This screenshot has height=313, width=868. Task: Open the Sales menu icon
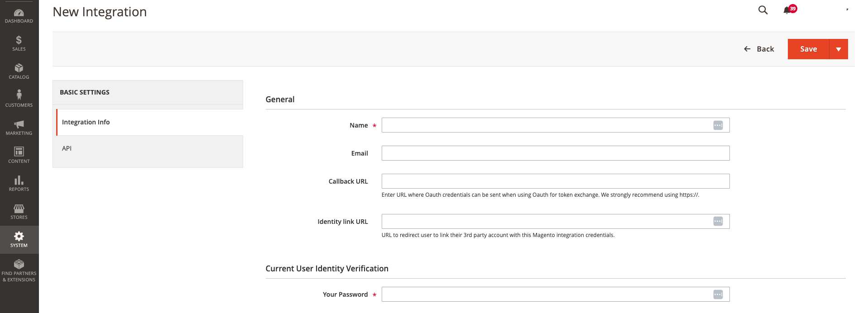click(x=19, y=43)
